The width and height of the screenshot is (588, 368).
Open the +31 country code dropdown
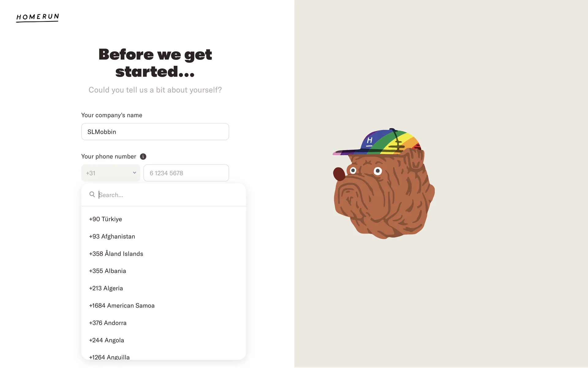pos(111,173)
